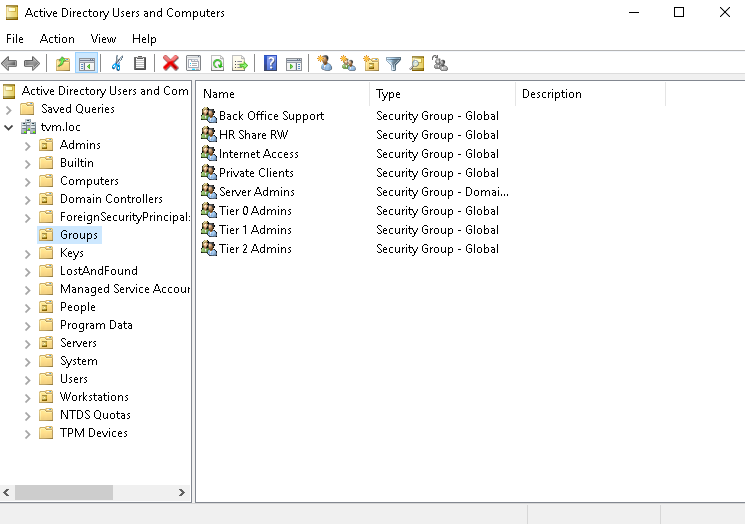Click the Server Admins group icon
This screenshot has width=745, height=524.
pos(209,191)
